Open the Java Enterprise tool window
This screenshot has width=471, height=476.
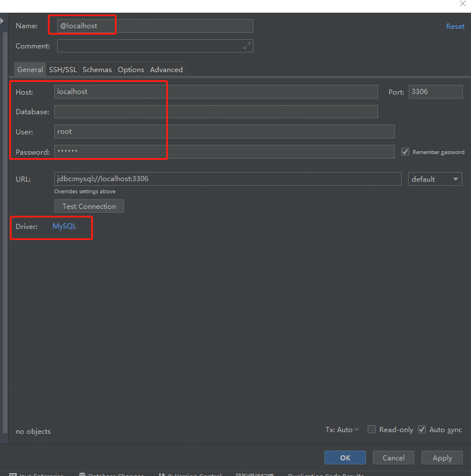coord(37,474)
